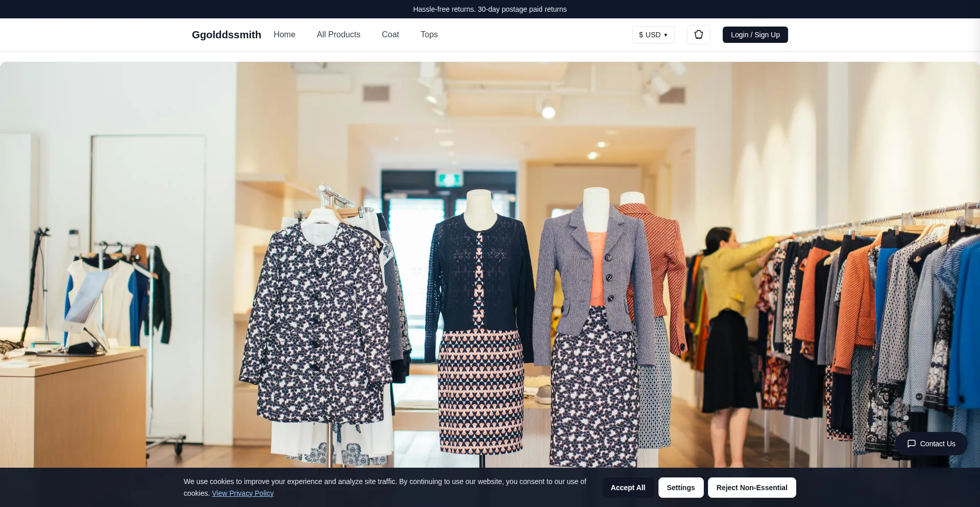Go to the Home menu item
The image size is (980, 507).
284,35
